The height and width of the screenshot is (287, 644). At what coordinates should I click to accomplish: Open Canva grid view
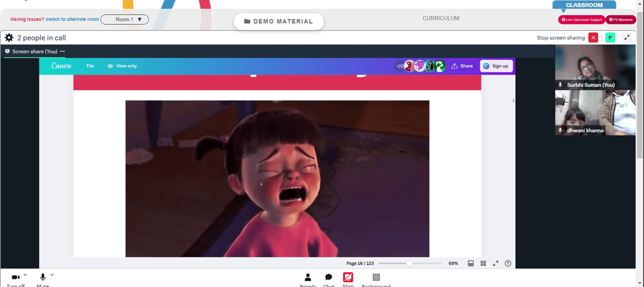[483, 263]
